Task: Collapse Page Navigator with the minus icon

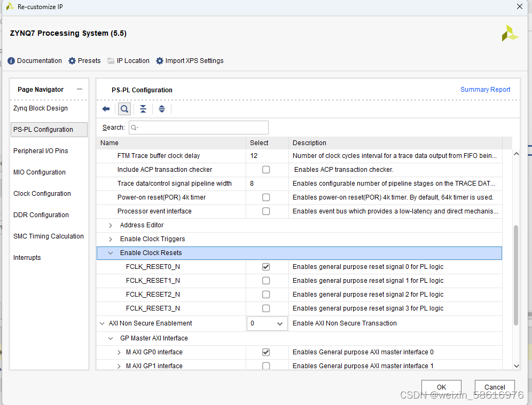Action: pos(80,89)
